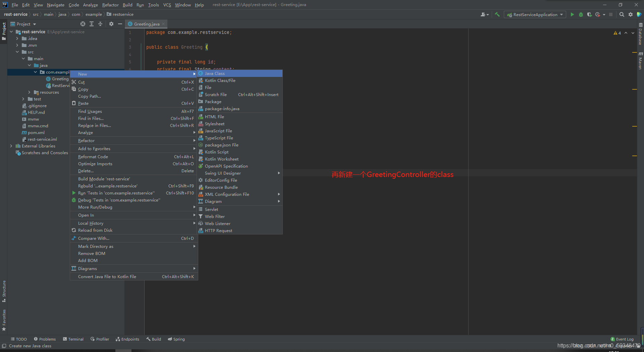Image resolution: width=644 pixels, height=352 pixels.
Task: Choose 'Kotlin Class/File' from the New submenu
Action: point(220,80)
